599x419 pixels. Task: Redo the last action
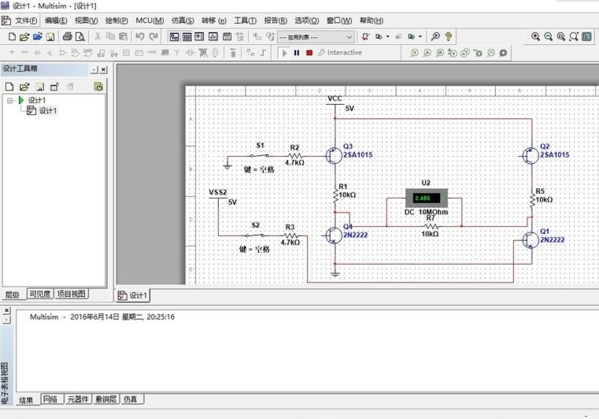coord(153,36)
